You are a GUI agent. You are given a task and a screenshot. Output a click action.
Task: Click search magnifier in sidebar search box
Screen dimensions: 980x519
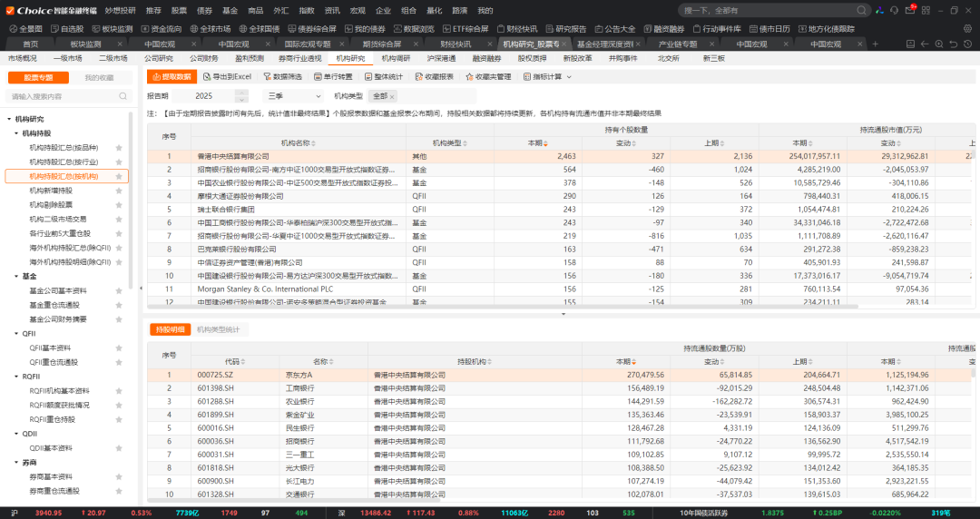coord(124,96)
